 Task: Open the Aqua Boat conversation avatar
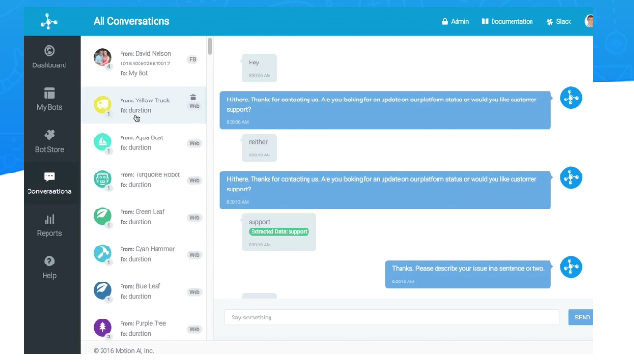click(103, 141)
